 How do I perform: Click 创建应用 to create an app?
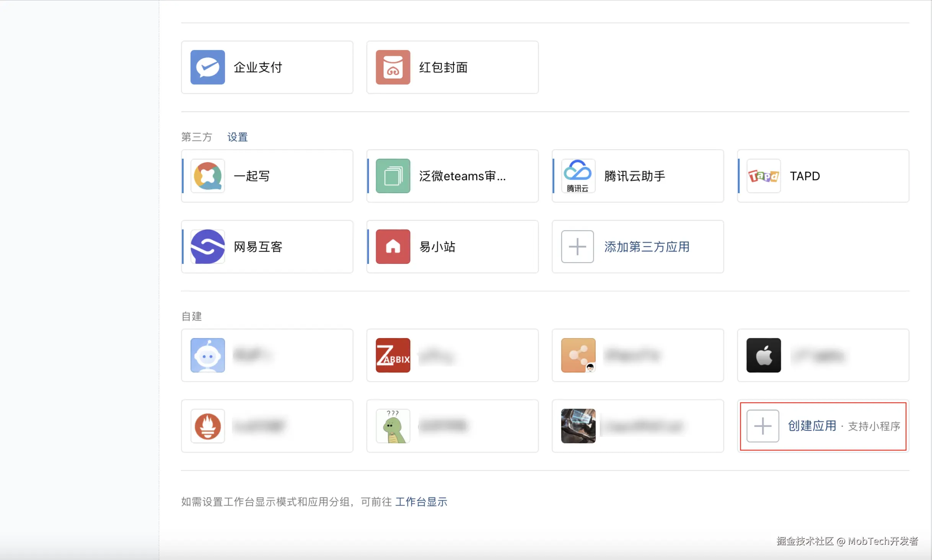(x=812, y=426)
